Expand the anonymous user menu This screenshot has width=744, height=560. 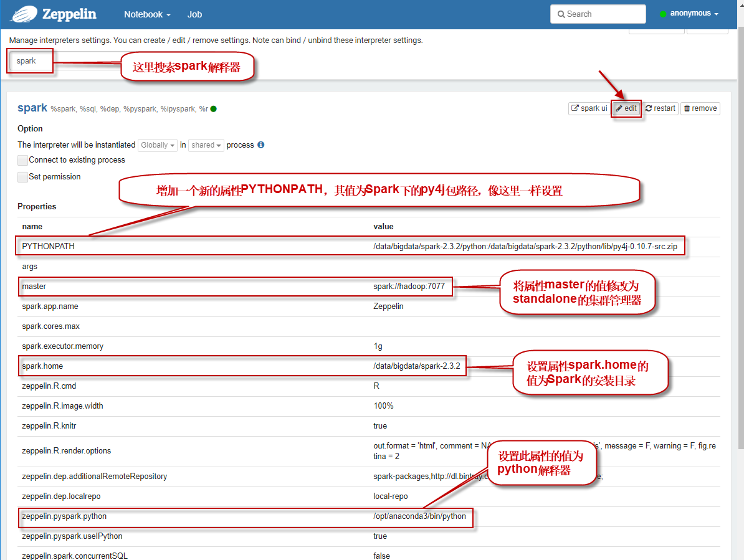point(690,14)
